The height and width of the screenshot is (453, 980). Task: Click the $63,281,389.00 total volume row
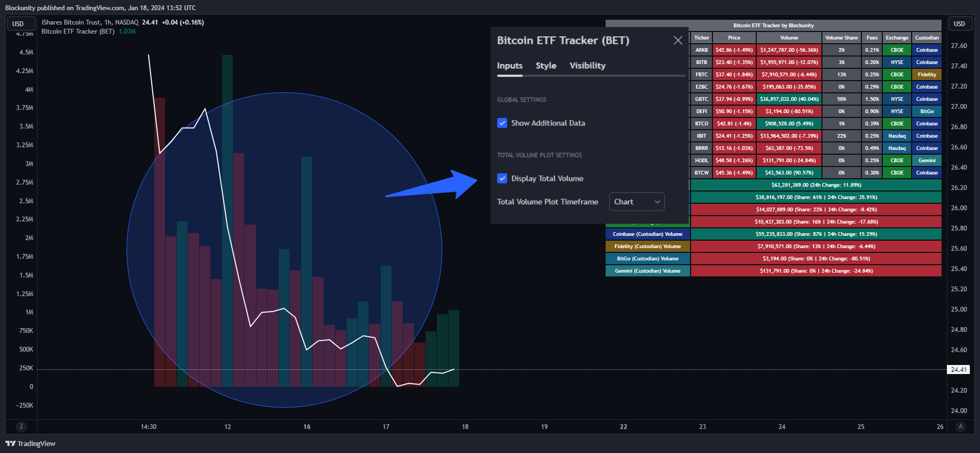816,185
